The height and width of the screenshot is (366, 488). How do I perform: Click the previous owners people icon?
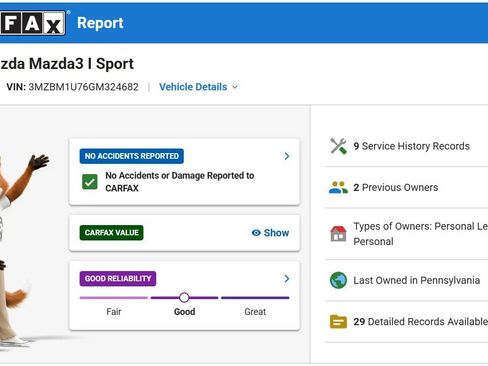click(x=338, y=187)
